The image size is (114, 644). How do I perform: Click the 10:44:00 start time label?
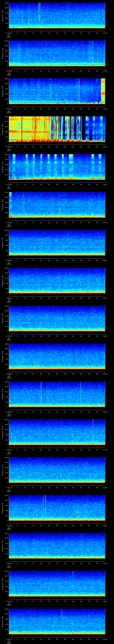point(9,601)
